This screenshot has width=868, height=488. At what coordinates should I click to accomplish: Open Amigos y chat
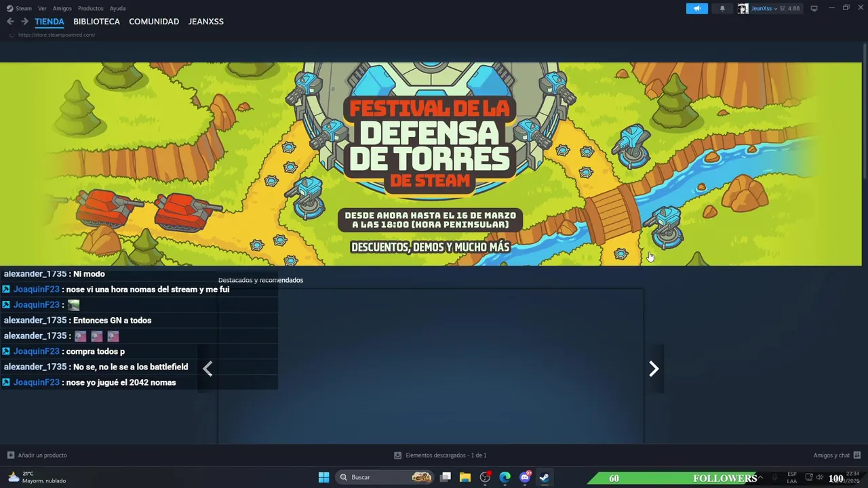coord(831,455)
